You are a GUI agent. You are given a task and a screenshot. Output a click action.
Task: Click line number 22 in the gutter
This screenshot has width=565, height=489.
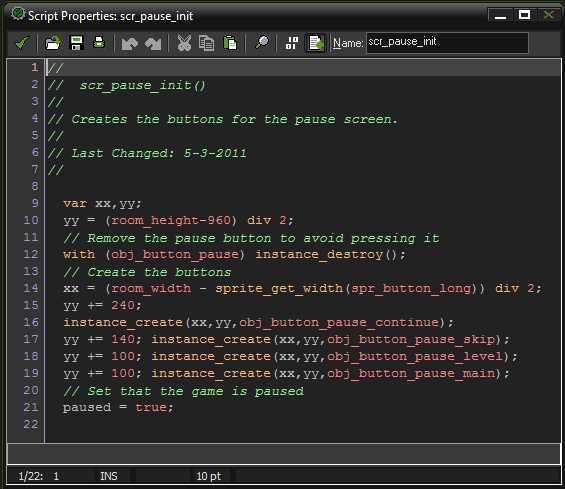31,424
